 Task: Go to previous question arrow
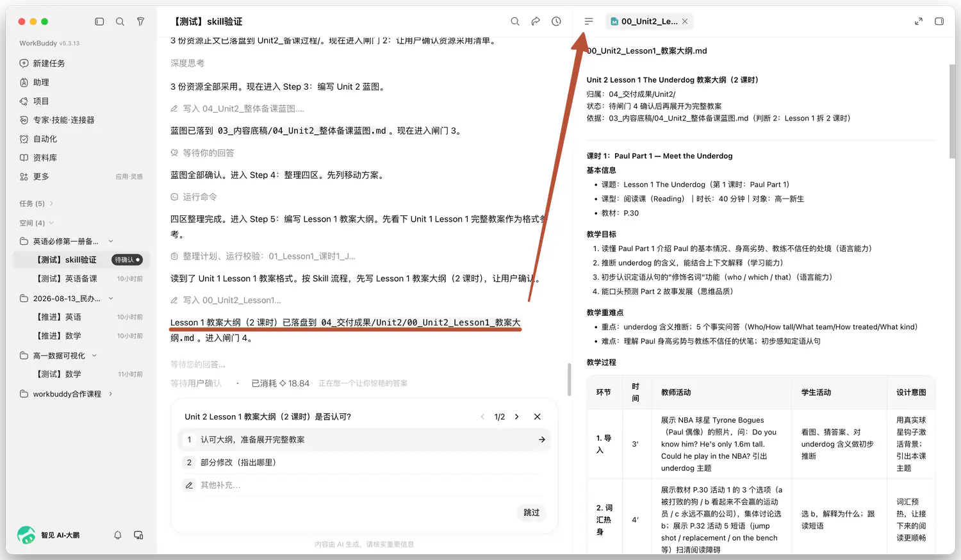click(482, 417)
